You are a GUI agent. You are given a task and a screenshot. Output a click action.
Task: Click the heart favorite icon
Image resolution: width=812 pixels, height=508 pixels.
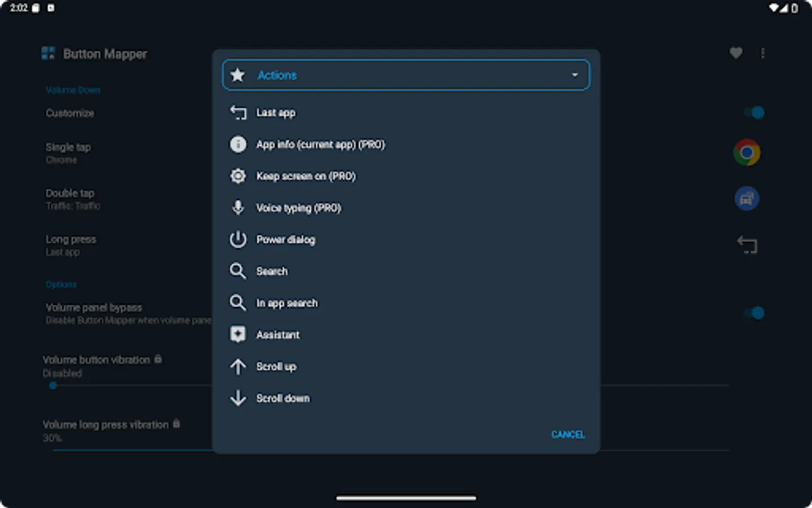coord(735,52)
